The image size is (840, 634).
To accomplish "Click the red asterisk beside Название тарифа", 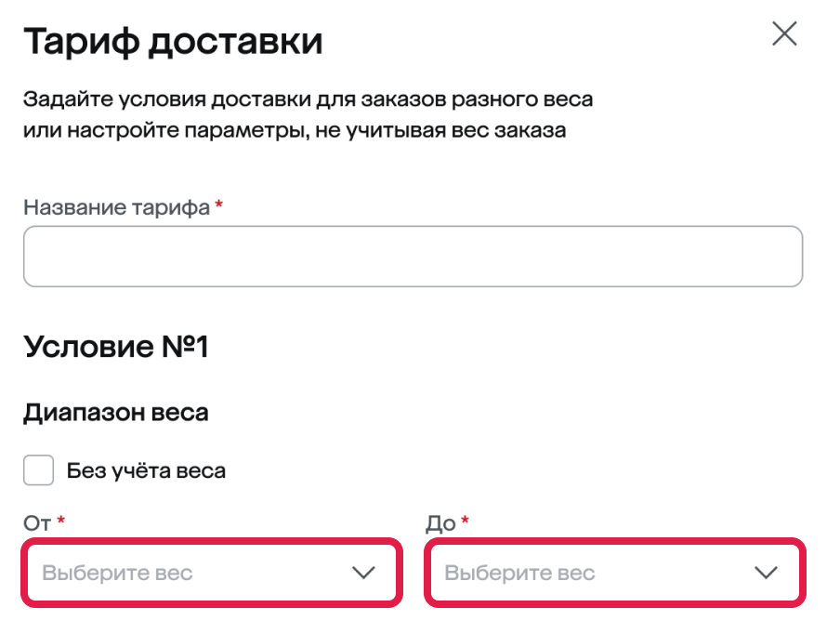I will (x=219, y=205).
